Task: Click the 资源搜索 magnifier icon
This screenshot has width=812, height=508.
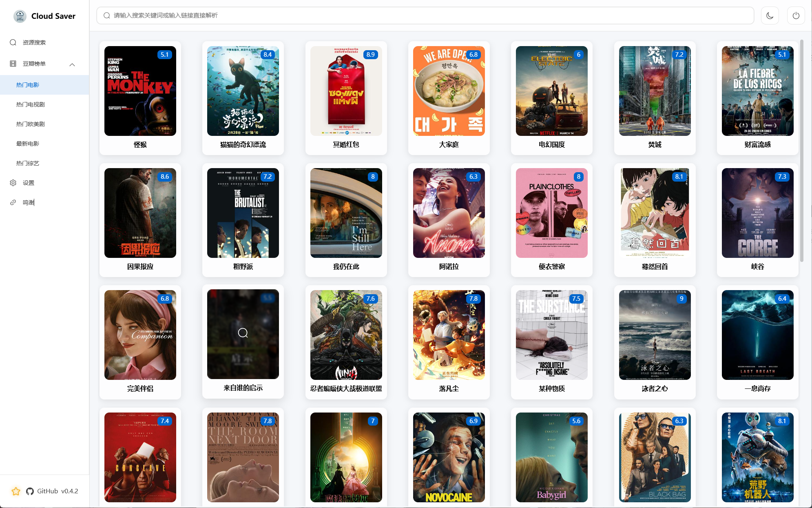Action: pyautogui.click(x=13, y=42)
